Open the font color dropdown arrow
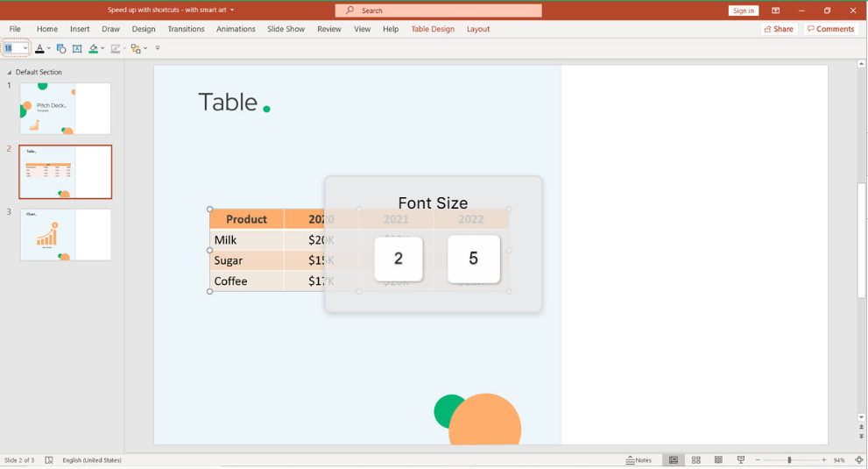Screen dimensions: 868x469 point(49,49)
